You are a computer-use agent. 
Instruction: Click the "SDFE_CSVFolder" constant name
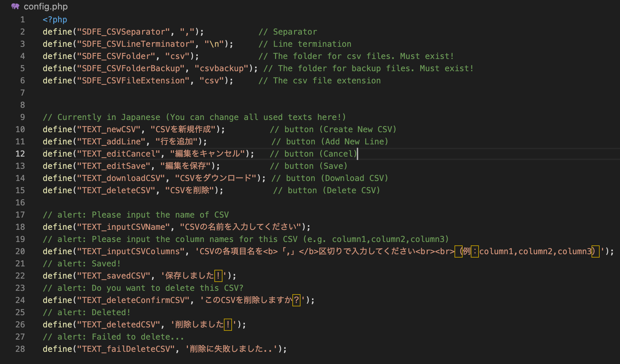pyautogui.click(x=116, y=56)
